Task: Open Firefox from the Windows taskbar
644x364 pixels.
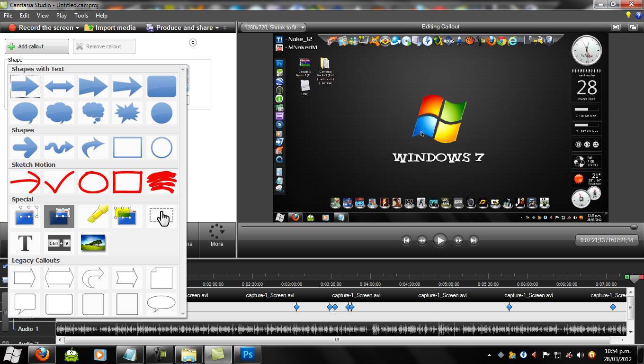Action: (42, 355)
